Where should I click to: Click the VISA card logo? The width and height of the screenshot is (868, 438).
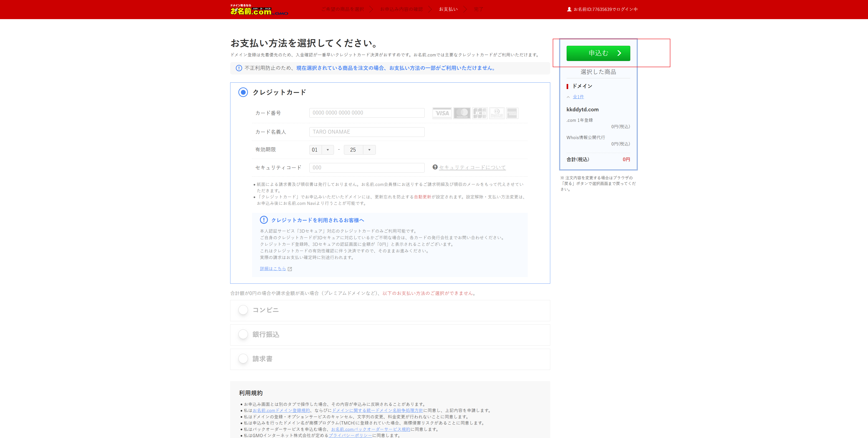pos(442,113)
